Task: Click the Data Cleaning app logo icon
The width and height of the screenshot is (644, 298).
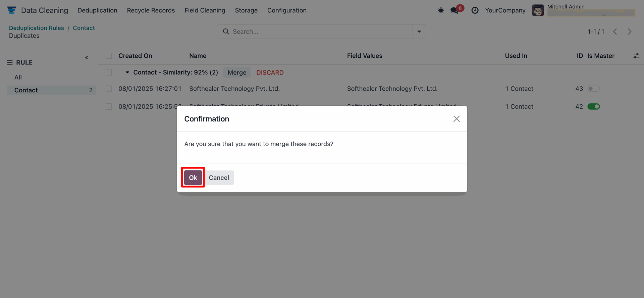Action: coord(12,10)
